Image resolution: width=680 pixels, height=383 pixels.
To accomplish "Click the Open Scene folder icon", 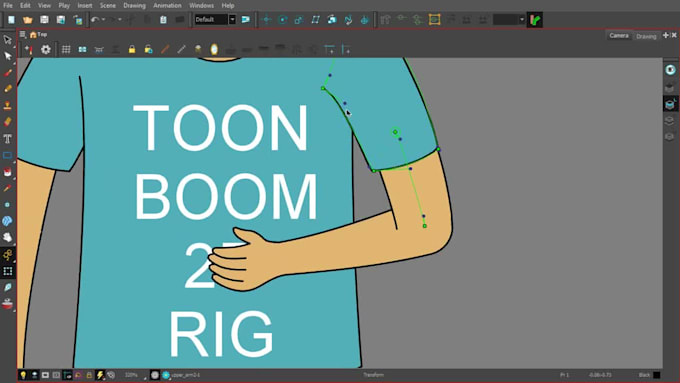I will click(27, 20).
